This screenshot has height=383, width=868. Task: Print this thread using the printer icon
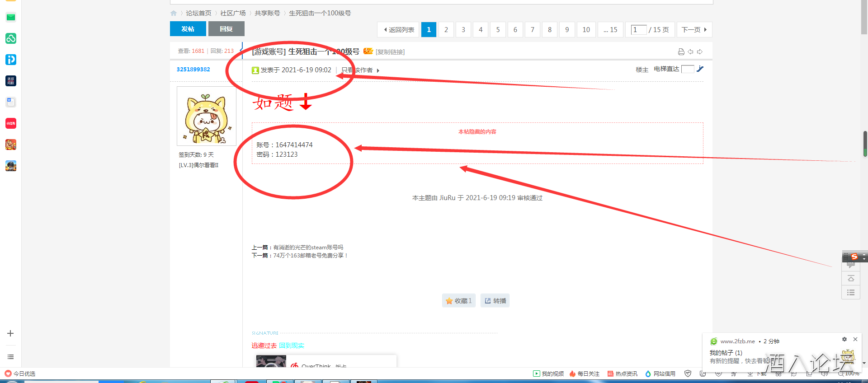(681, 51)
